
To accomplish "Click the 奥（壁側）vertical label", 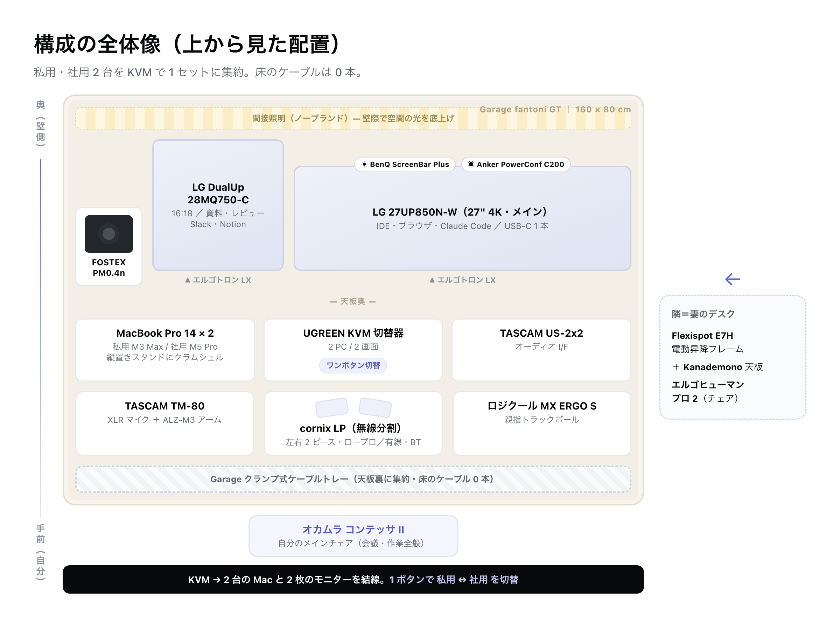I will pos(41,124).
